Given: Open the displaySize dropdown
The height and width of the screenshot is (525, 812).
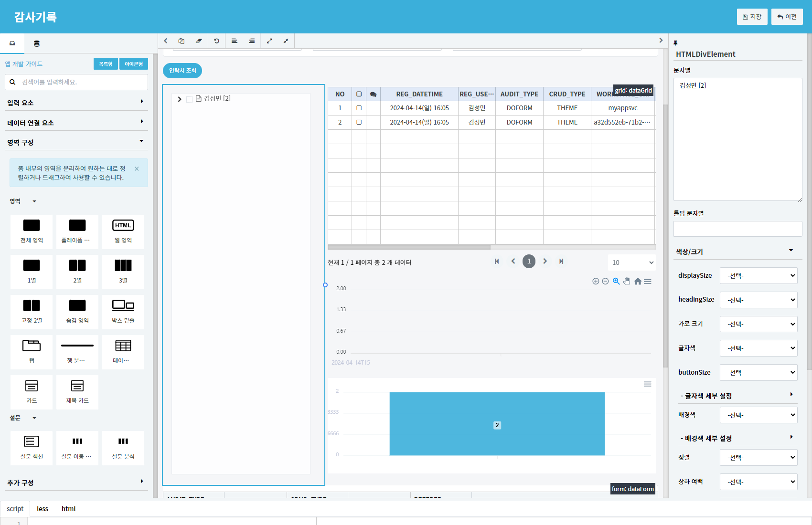Looking at the screenshot, I should [x=759, y=276].
